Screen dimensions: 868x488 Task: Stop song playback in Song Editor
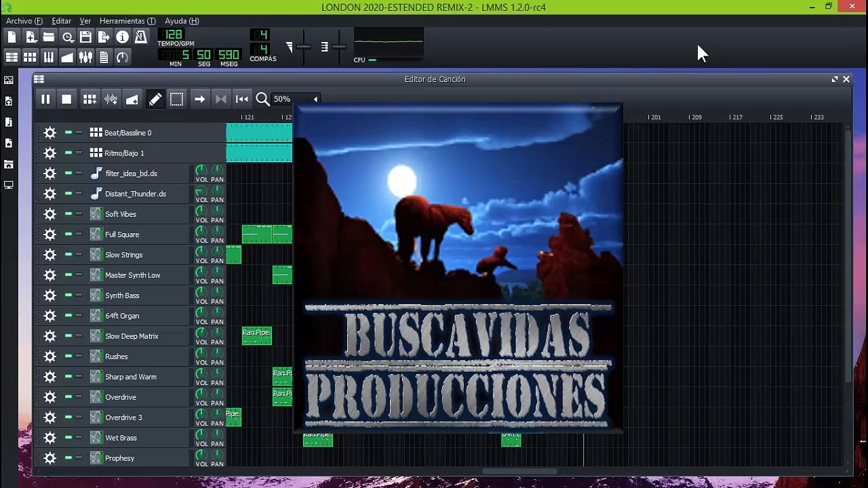(x=66, y=99)
